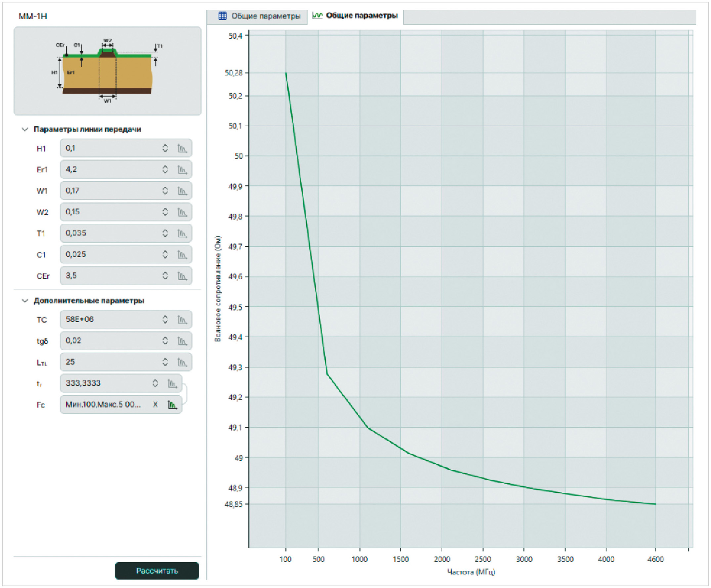Click the chart icon in TC row
The height and width of the screenshot is (588, 711).
click(182, 320)
